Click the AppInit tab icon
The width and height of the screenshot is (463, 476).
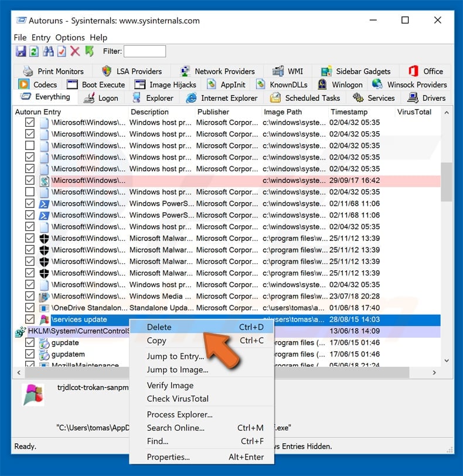click(212, 84)
